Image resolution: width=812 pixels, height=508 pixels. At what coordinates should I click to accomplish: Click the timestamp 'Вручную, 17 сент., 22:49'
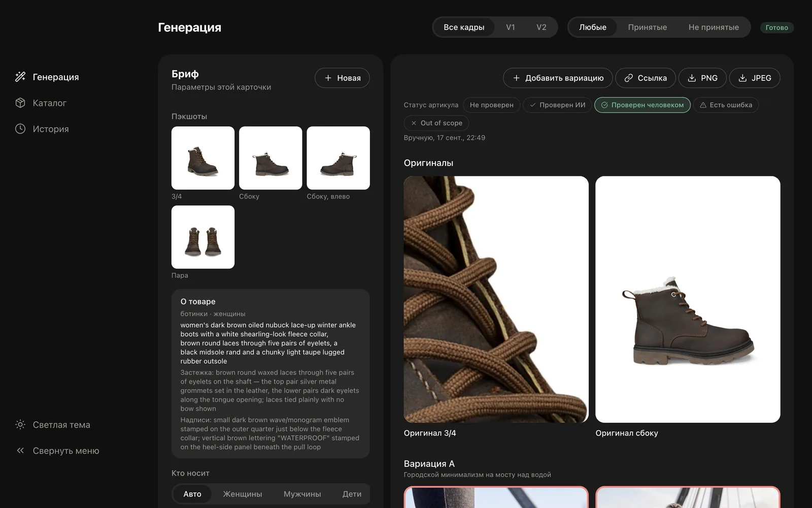(x=445, y=138)
